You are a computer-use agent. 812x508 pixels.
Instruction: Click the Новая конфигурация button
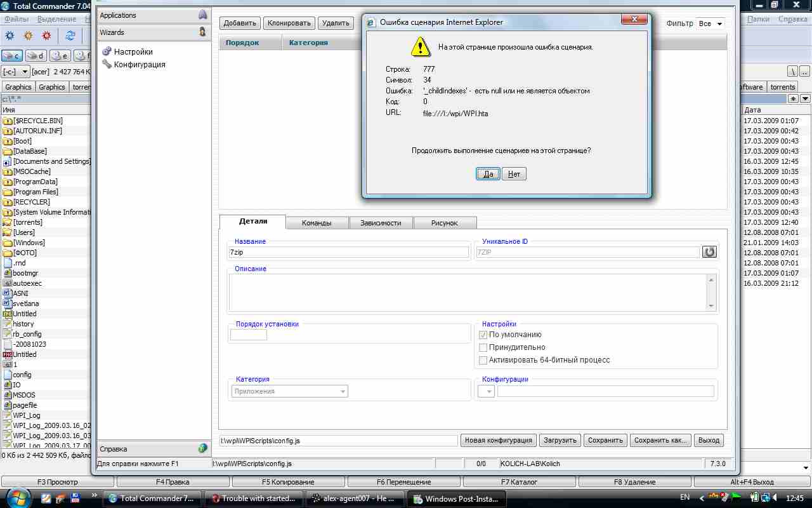pos(498,440)
